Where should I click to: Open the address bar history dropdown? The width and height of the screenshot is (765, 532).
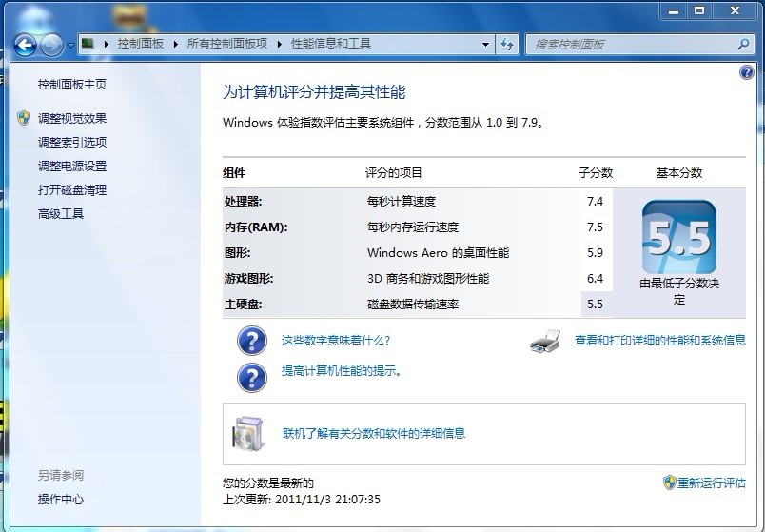coord(485,45)
